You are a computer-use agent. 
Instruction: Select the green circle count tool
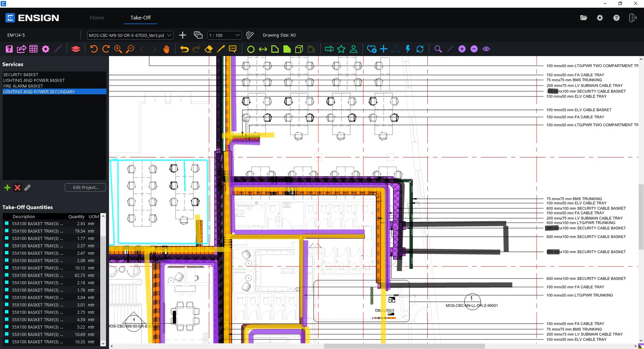pos(251,49)
